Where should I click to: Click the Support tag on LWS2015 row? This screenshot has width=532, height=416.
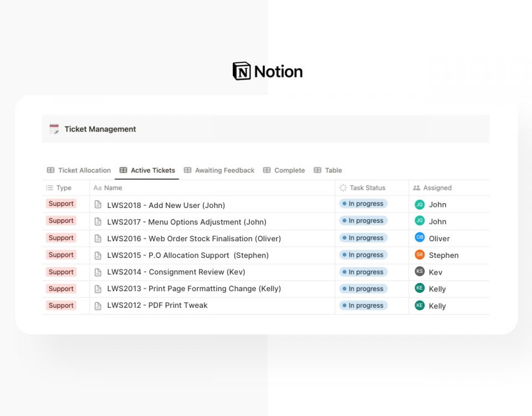[61, 255]
